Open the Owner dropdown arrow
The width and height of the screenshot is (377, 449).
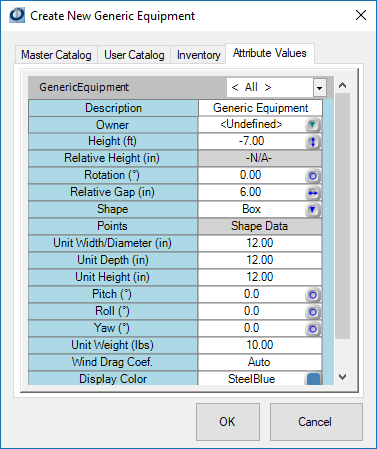313,125
